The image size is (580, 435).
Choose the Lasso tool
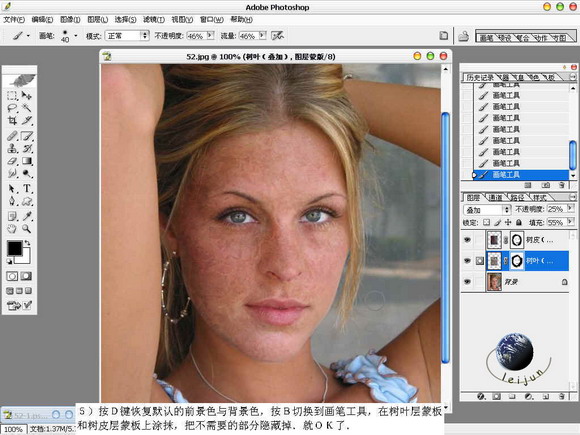[x=12, y=108]
